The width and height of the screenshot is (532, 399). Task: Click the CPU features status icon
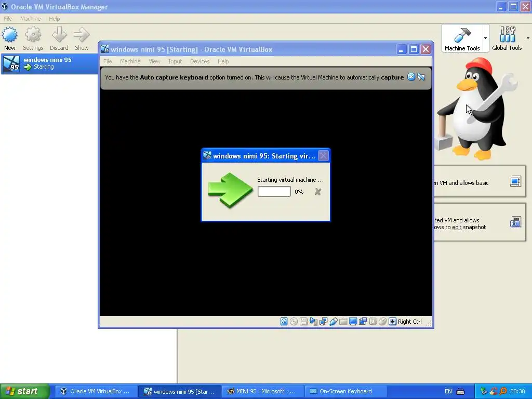tap(373, 321)
